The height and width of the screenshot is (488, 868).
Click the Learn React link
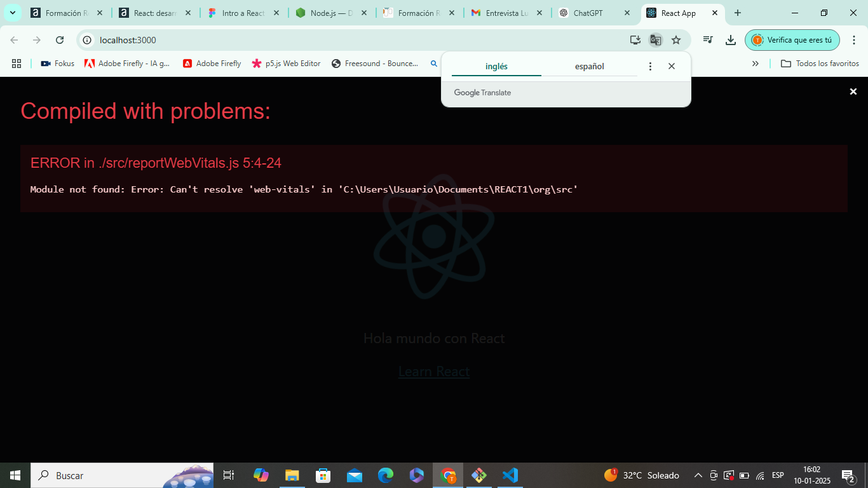click(x=434, y=371)
